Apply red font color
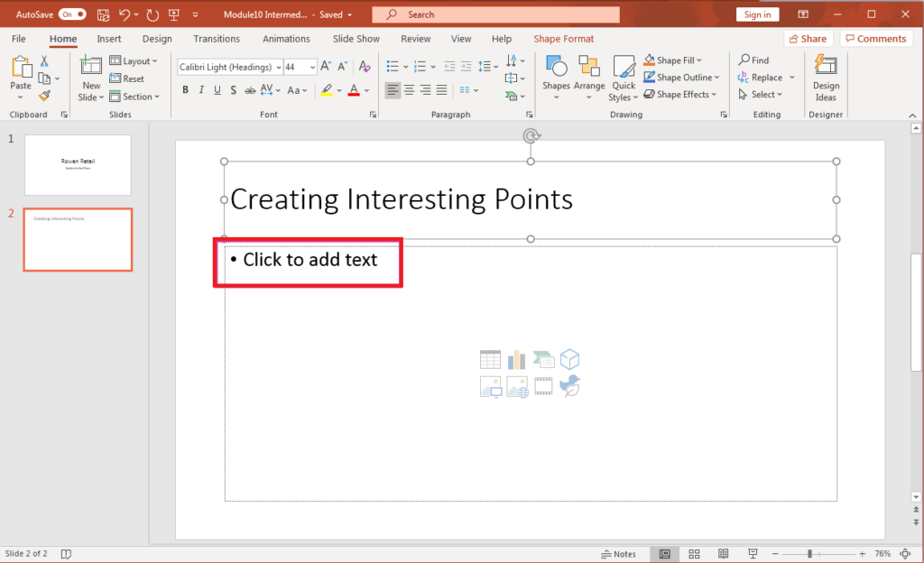Viewport: 924px width, 563px height. pos(354,90)
